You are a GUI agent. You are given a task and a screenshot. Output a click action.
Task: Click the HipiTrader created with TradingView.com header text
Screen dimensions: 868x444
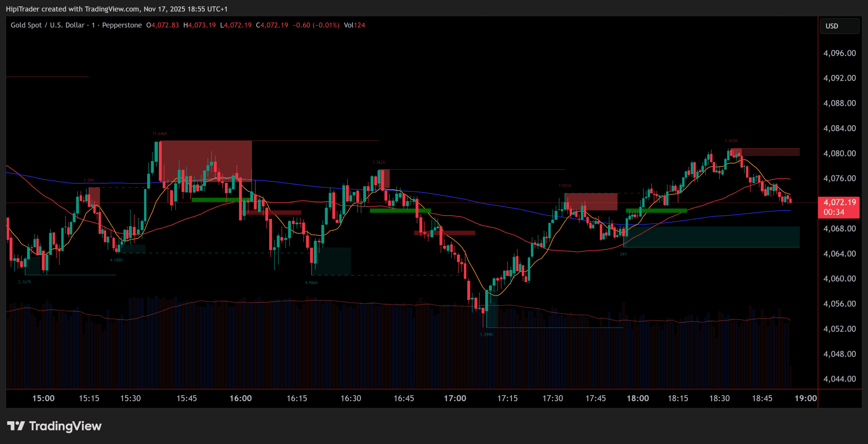[x=117, y=9]
